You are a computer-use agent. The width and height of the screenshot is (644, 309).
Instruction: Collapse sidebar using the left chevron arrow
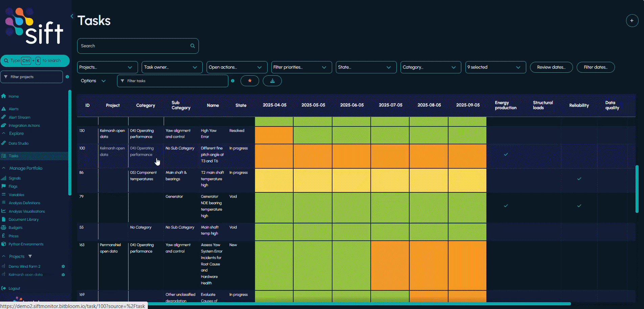point(72,16)
